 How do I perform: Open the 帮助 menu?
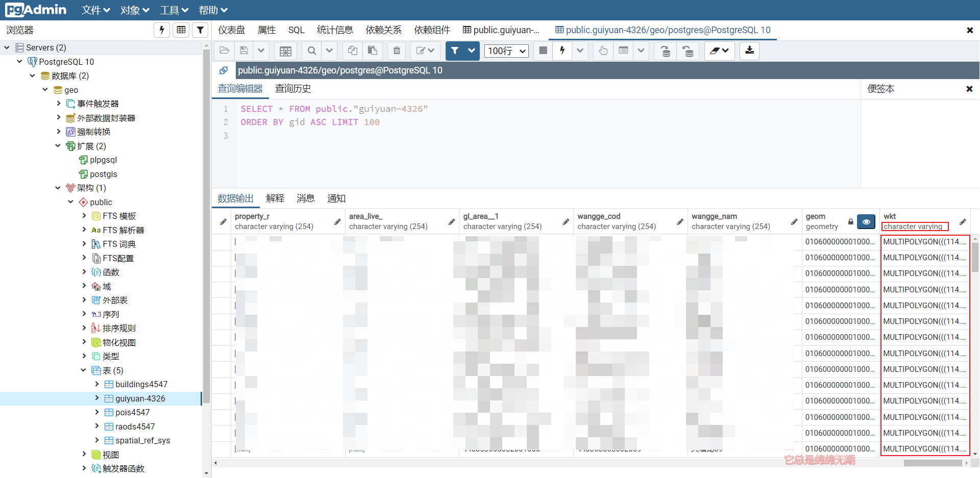coord(213,10)
